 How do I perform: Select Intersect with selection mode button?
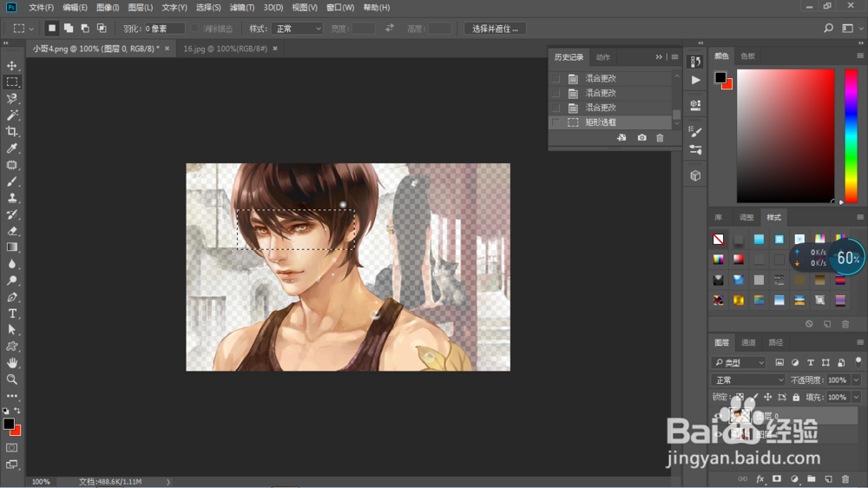coord(102,29)
